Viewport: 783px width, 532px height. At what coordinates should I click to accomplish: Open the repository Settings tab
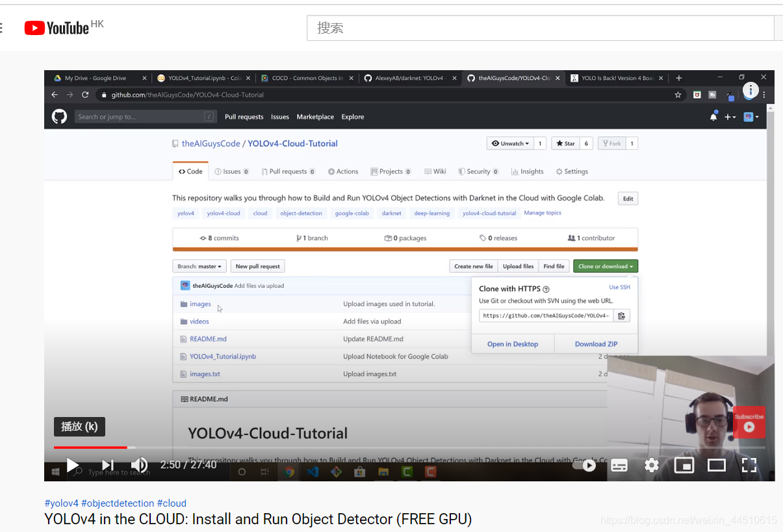click(x=572, y=171)
